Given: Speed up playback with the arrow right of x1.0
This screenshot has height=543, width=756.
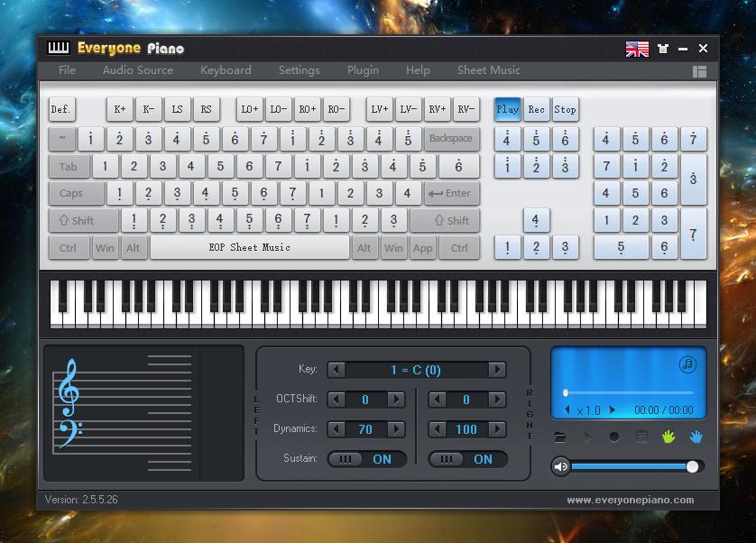Looking at the screenshot, I should pos(613,410).
